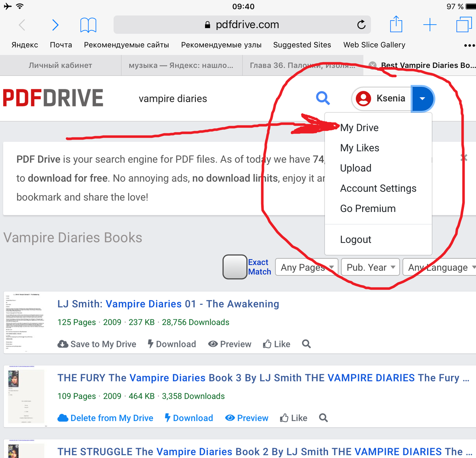The width and height of the screenshot is (476, 458).
Task: Collapse the user menu via blue arrow
Action: coord(422,98)
